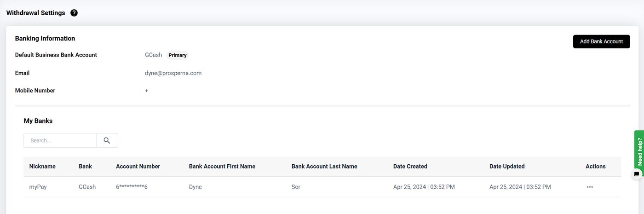Click the Withdrawal Settings help question icon
This screenshot has width=644, height=214.
point(74,13)
